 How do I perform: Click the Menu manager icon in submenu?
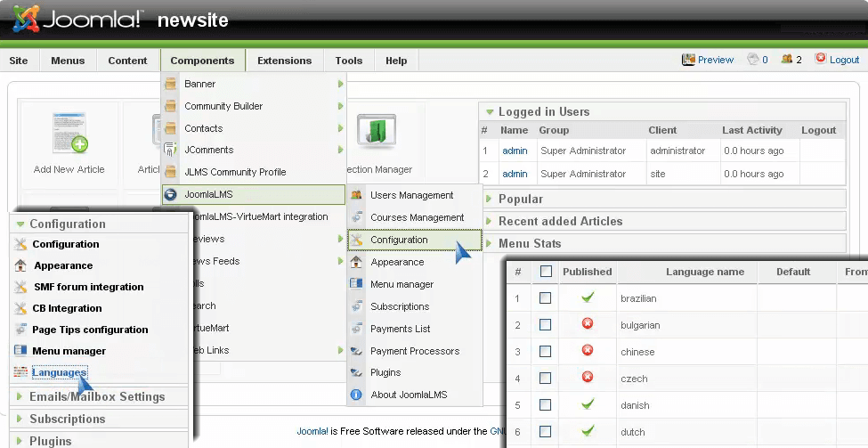(x=356, y=284)
